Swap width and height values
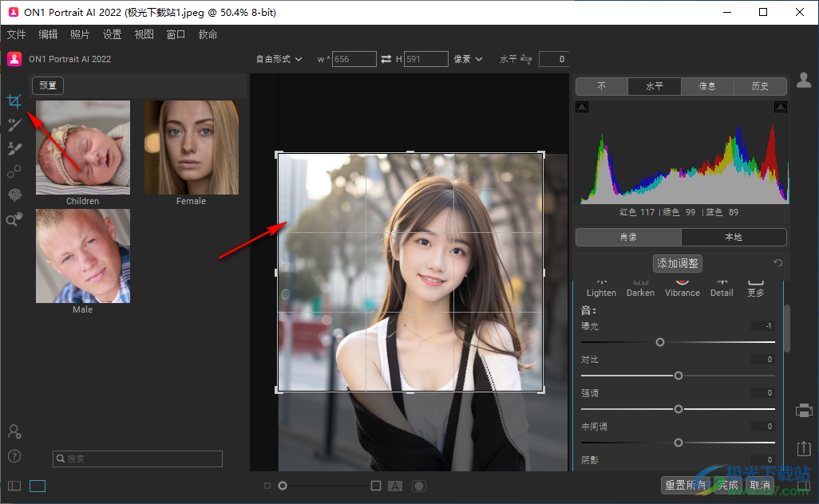819x504 pixels. coord(386,59)
